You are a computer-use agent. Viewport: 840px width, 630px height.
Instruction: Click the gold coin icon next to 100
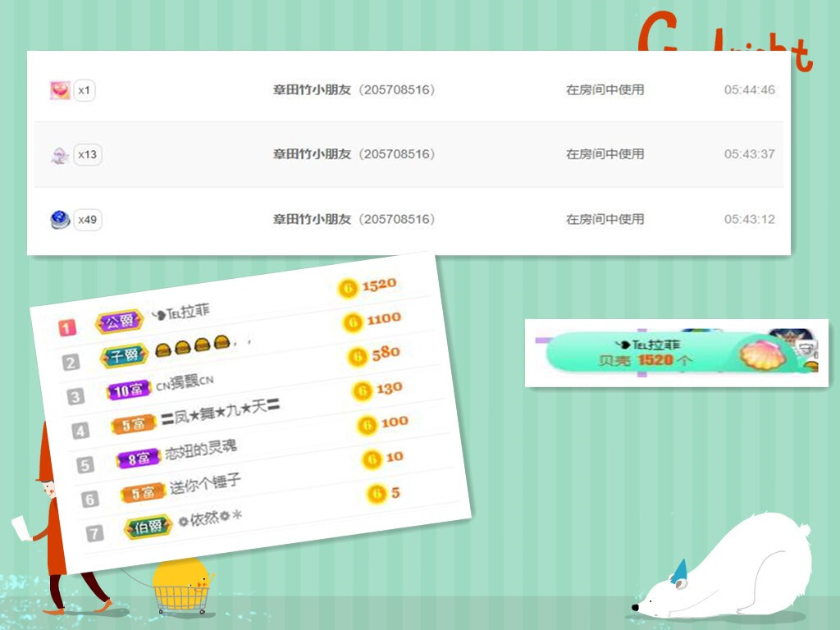[x=367, y=426]
